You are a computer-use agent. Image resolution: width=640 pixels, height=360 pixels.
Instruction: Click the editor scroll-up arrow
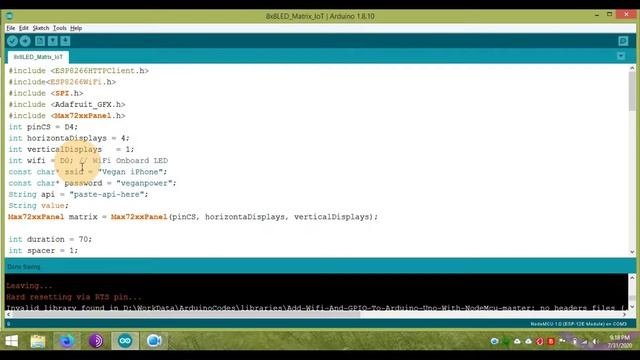[632, 68]
